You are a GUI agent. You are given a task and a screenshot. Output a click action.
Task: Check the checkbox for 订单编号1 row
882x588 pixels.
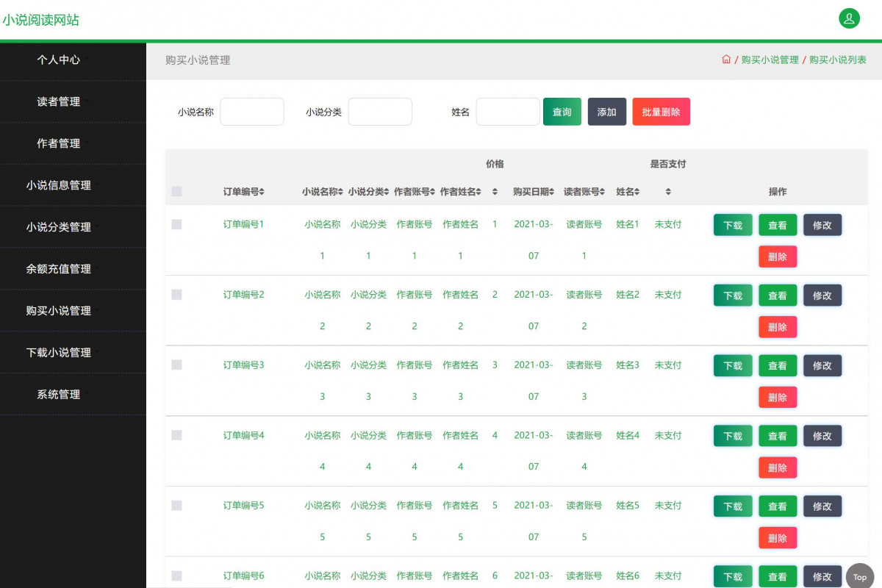[176, 224]
